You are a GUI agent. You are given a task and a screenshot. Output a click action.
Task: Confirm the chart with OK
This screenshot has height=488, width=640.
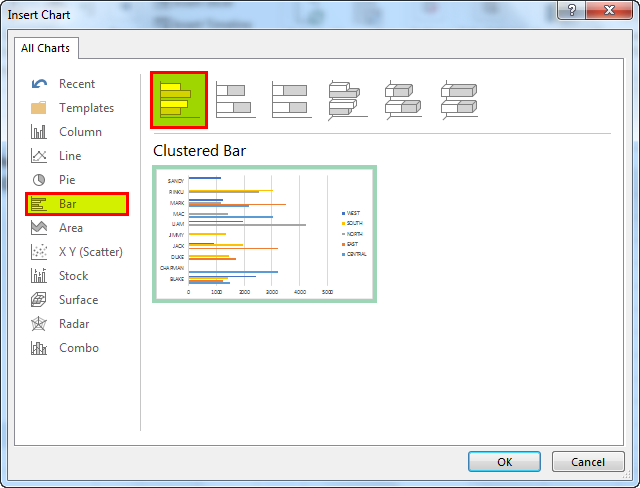pos(504,461)
